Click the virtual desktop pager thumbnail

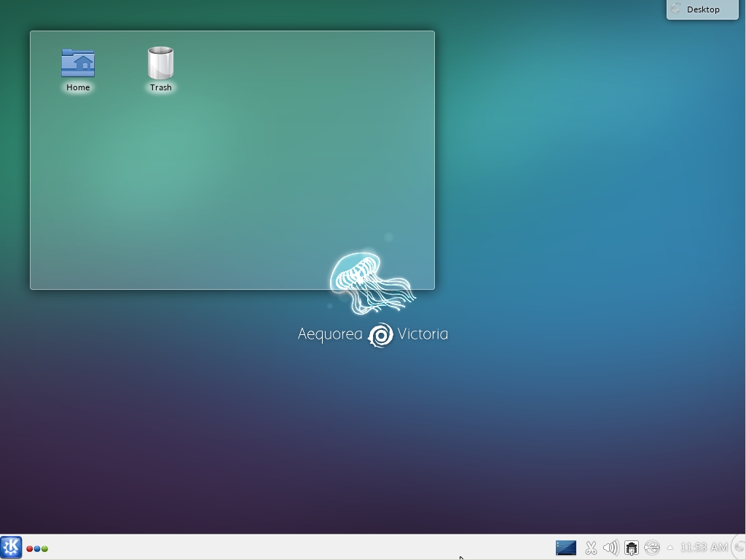click(565, 548)
